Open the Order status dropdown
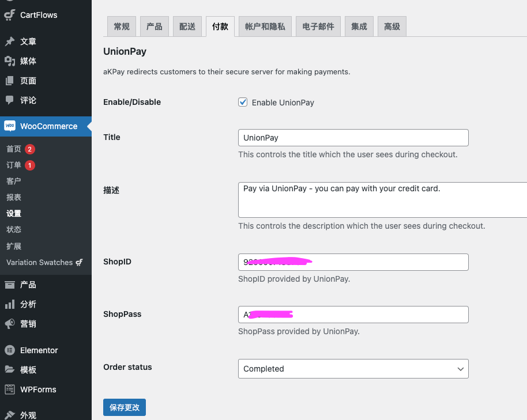Viewport: 527px width, 420px height. (353, 369)
